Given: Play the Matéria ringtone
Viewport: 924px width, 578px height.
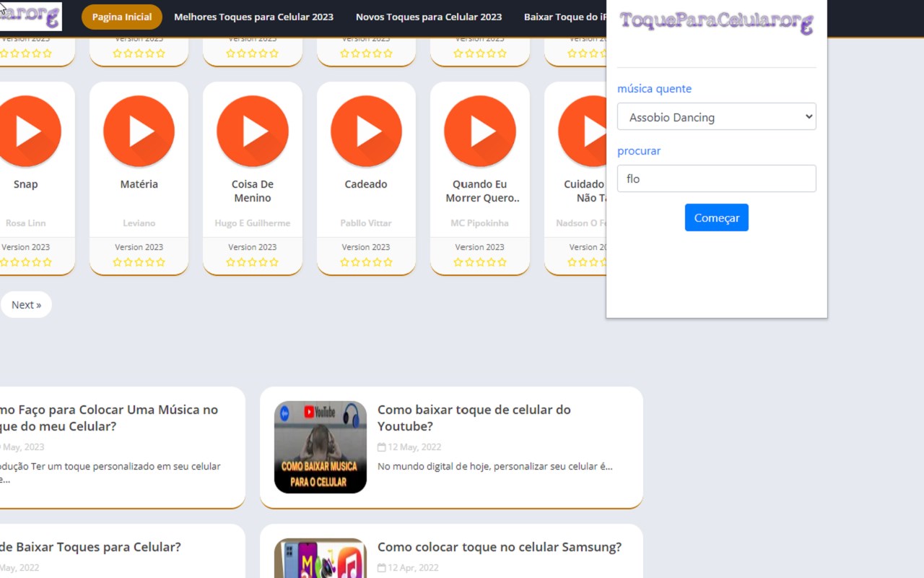Looking at the screenshot, I should pyautogui.click(x=139, y=131).
